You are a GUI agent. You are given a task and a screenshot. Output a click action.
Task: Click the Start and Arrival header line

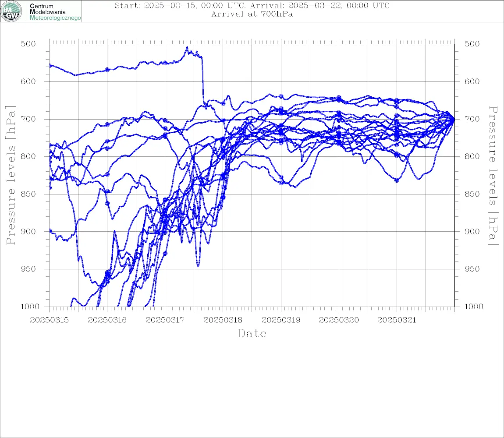click(252, 5)
